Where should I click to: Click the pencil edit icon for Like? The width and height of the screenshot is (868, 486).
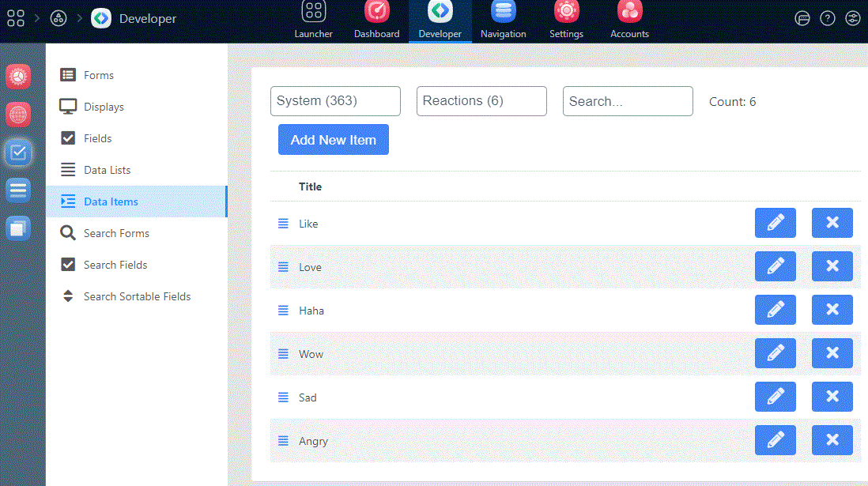(x=775, y=223)
